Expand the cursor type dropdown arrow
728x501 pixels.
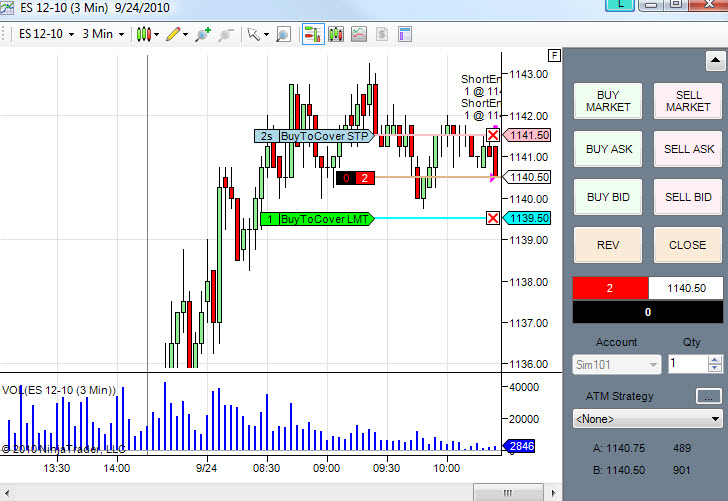point(266,34)
